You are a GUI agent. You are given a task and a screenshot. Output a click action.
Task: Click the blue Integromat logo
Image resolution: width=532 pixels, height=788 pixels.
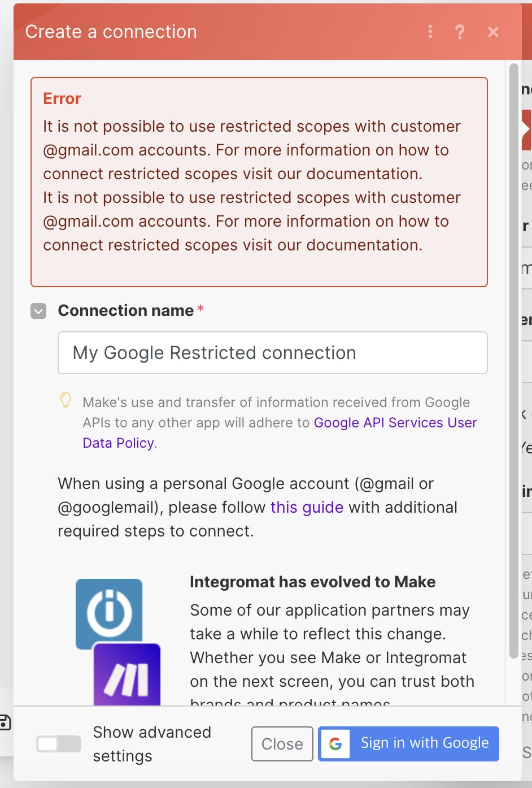coord(109,612)
